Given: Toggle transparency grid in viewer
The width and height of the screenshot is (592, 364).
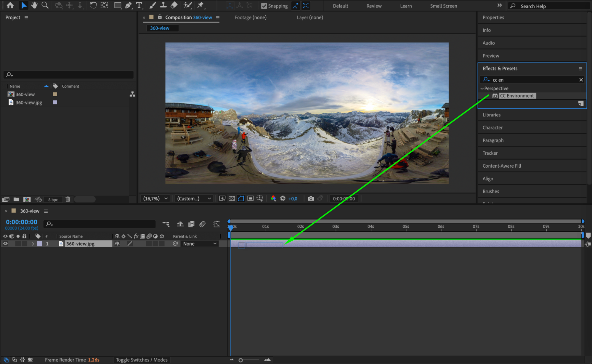Looking at the screenshot, I should point(232,198).
